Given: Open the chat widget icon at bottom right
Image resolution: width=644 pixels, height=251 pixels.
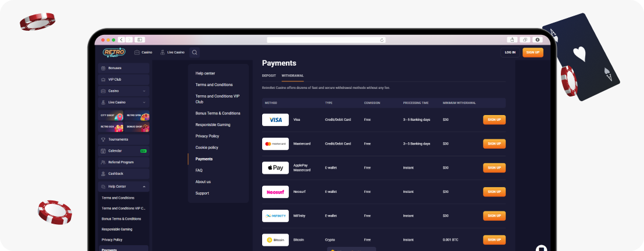Looking at the screenshot, I should (x=542, y=248).
